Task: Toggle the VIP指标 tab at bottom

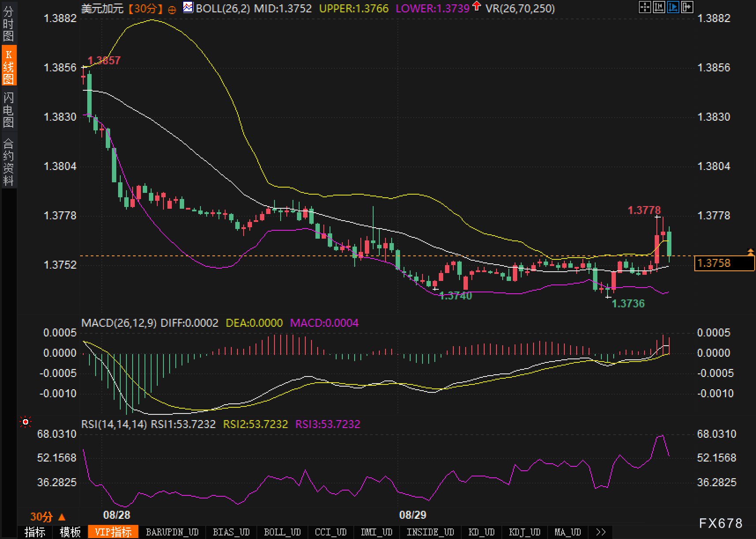Action: coord(113,532)
